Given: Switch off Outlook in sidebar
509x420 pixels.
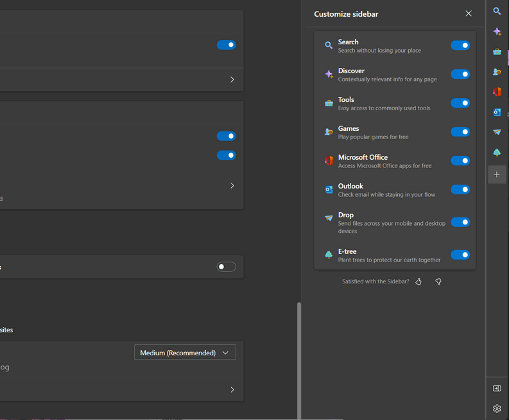Looking at the screenshot, I should [460, 189].
